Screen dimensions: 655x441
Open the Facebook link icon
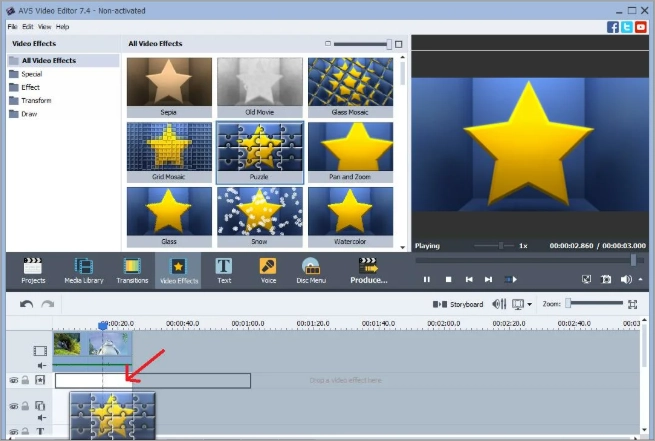tap(613, 27)
